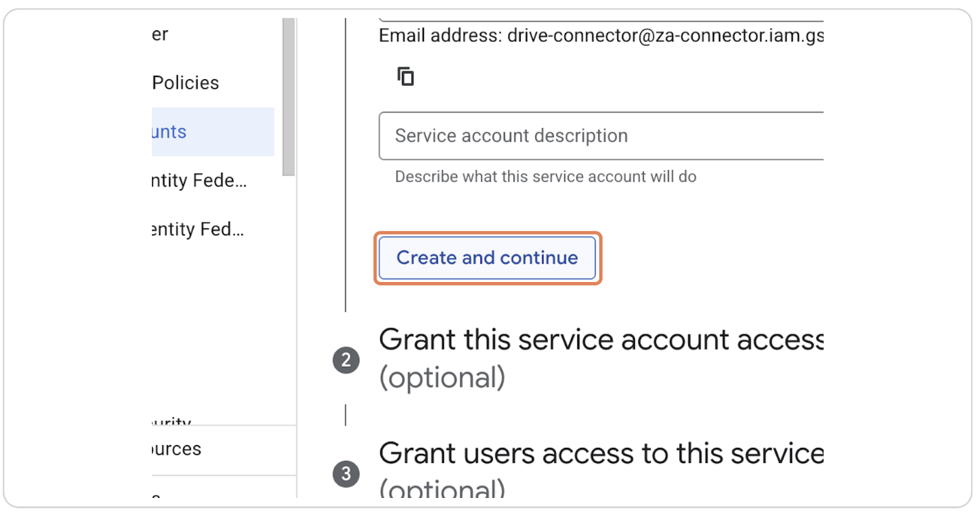Viewport: 980px width, 520px height.
Task: Select the highlighted Service Accounts sidebar item
Action: tap(212, 131)
